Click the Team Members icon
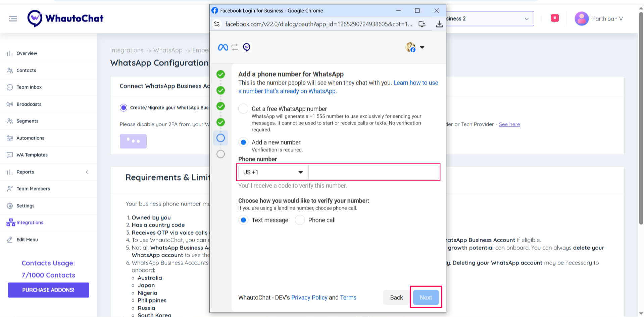Viewport: 644px width, 317px height. [x=10, y=189]
